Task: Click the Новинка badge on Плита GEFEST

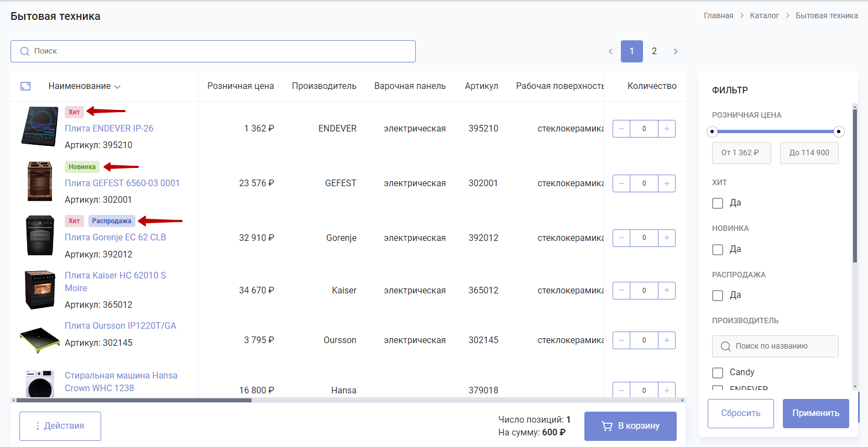Action: pyautogui.click(x=82, y=167)
